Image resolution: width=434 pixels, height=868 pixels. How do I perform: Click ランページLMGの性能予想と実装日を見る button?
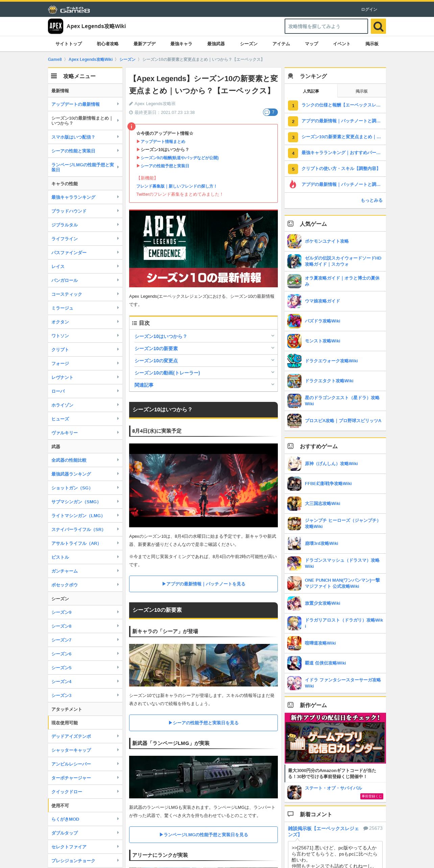pyautogui.click(x=203, y=835)
